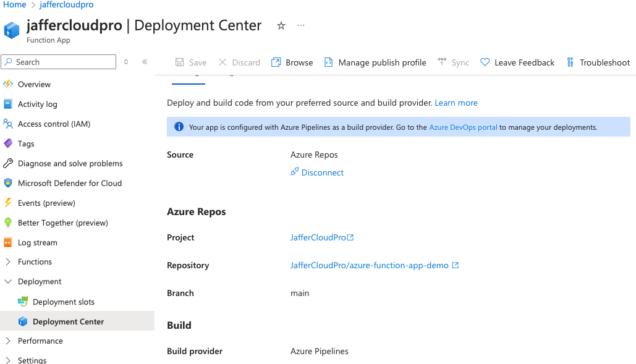Viewport: 636px width, 364px height.
Task: Click the Function App cube icon
Action: pos(12,30)
